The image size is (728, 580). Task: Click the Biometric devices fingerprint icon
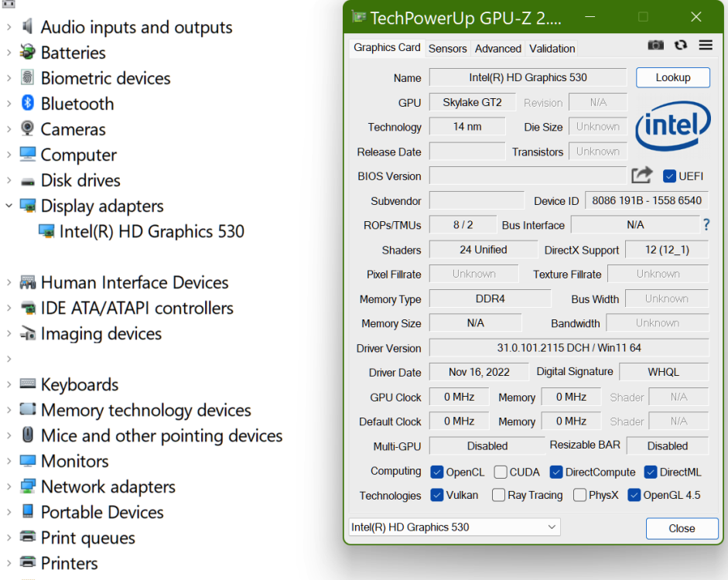pyautogui.click(x=28, y=77)
